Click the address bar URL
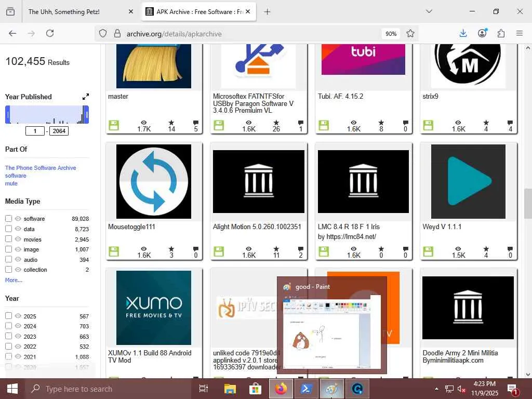 coord(174,34)
